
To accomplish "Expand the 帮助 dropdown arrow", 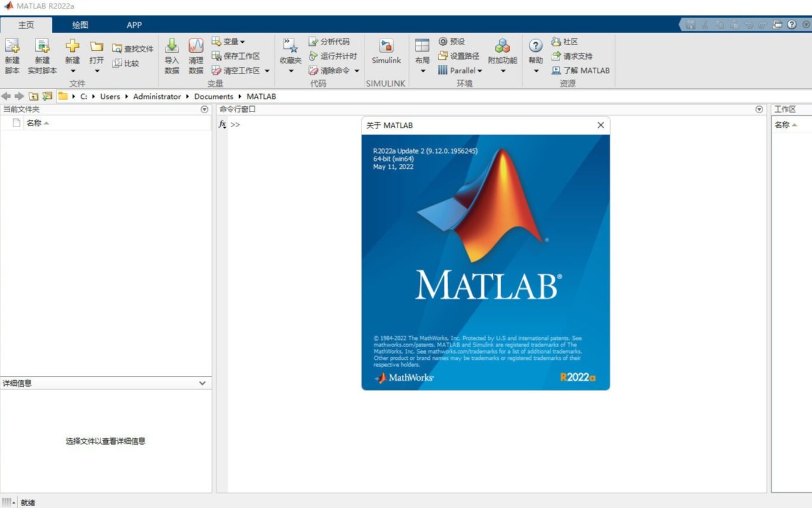I will [536, 71].
